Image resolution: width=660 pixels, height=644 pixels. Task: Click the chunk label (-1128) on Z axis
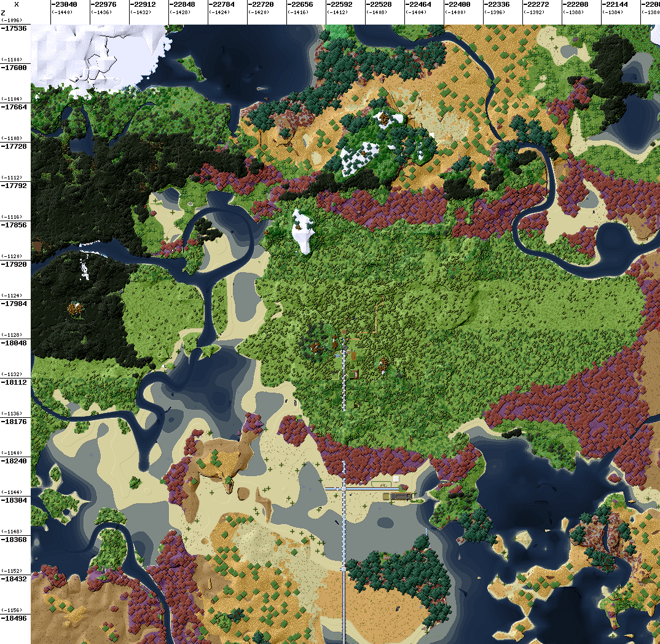click(12, 335)
